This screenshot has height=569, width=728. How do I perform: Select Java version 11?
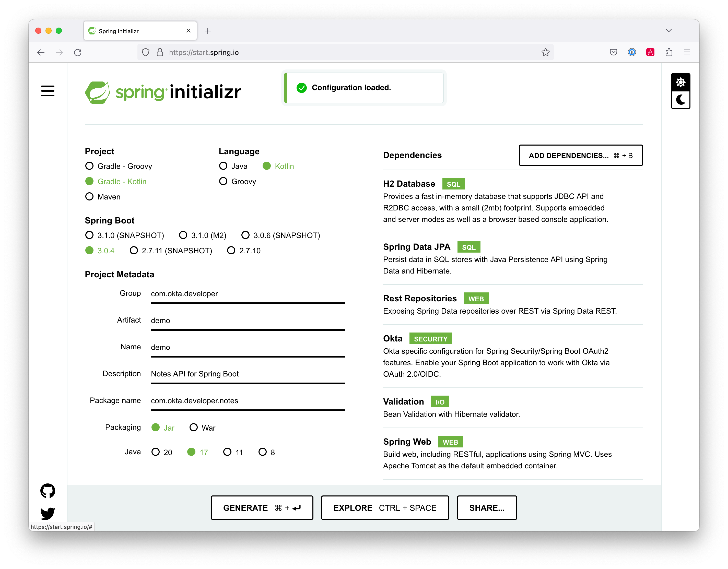[x=233, y=452]
